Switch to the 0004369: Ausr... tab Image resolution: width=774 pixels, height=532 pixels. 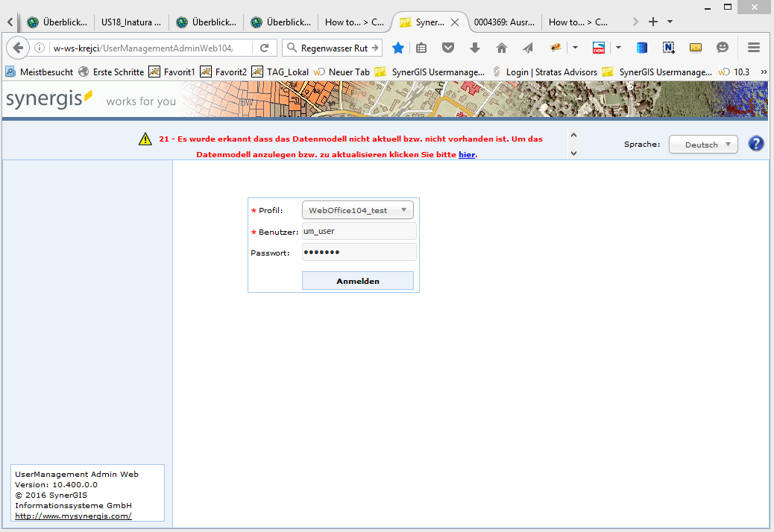click(504, 22)
